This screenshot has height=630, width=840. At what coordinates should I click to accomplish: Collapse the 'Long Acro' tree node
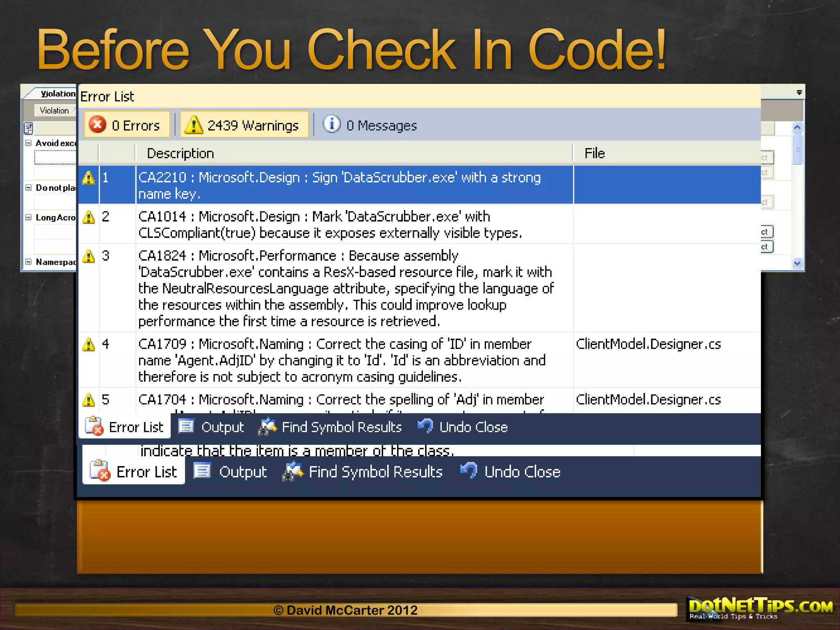pos(28,217)
